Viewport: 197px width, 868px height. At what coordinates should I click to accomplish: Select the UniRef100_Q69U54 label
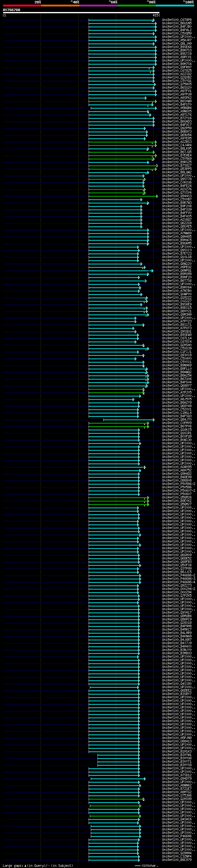point(177,135)
